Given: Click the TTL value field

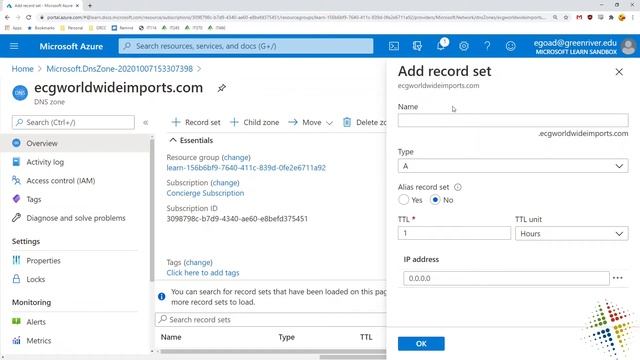Looking at the screenshot, I should click(454, 233).
